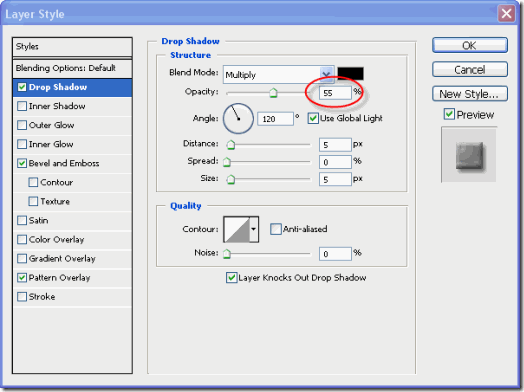Enable the Inner Glow checkbox
The image size is (524, 392).
[22, 144]
